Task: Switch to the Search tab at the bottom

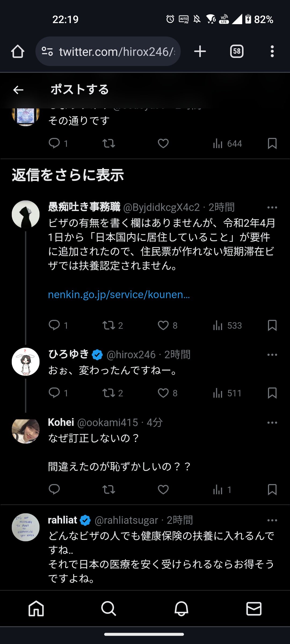Action: [x=109, y=608]
